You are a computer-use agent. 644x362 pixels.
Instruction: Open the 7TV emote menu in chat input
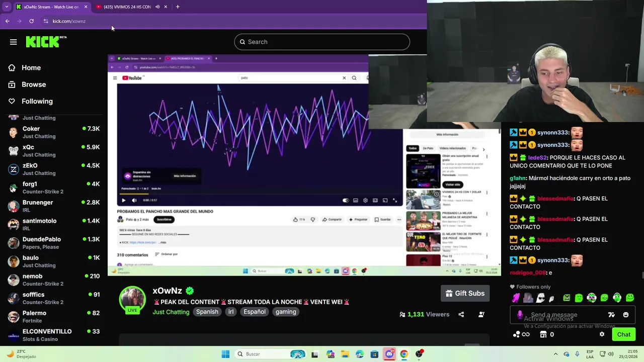coord(611,315)
